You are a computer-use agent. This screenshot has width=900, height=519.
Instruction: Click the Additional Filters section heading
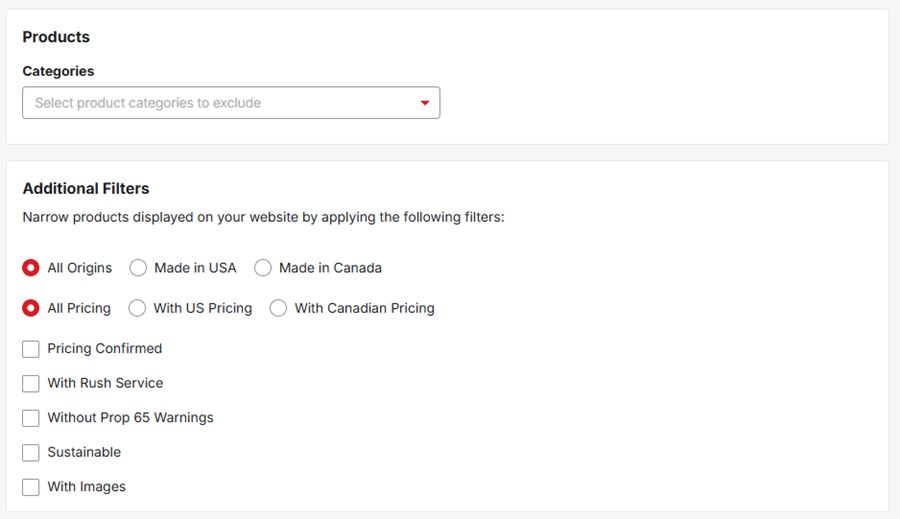pos(86,188)
